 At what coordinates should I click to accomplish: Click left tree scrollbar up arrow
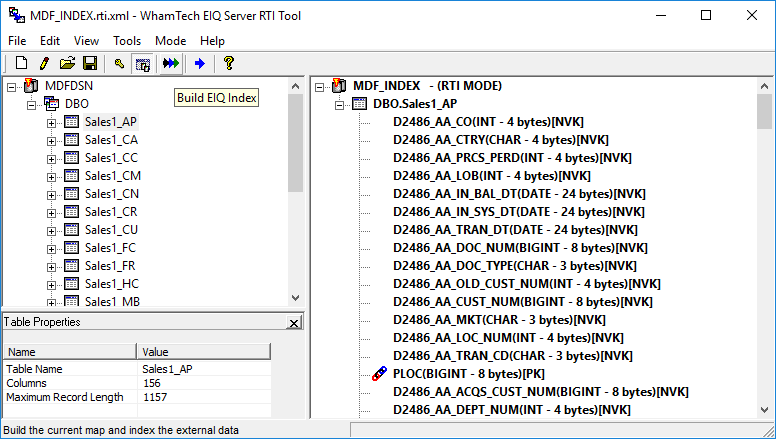pos(295,86)
